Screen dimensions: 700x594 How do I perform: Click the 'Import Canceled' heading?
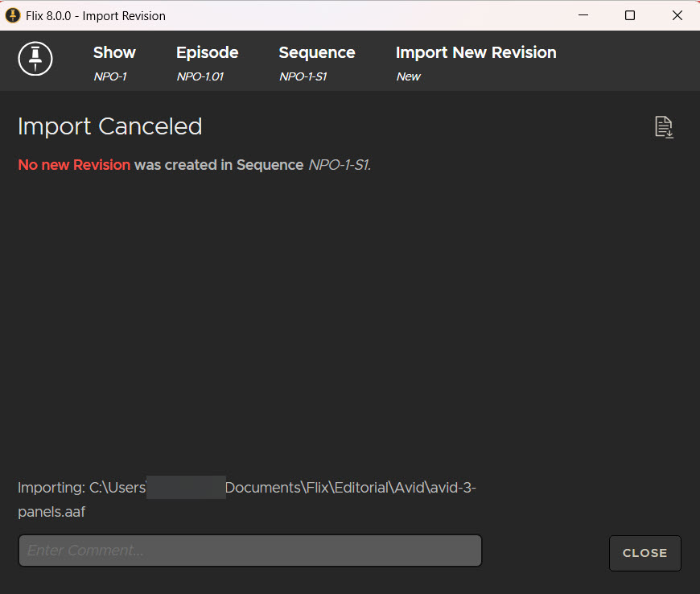click(109, 126)
